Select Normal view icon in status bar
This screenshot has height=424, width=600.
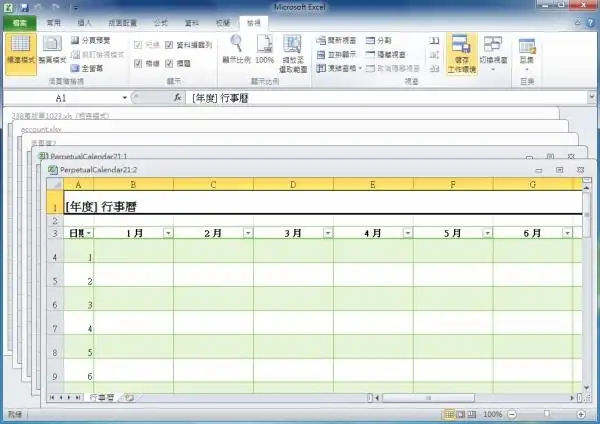pos(449,414)
